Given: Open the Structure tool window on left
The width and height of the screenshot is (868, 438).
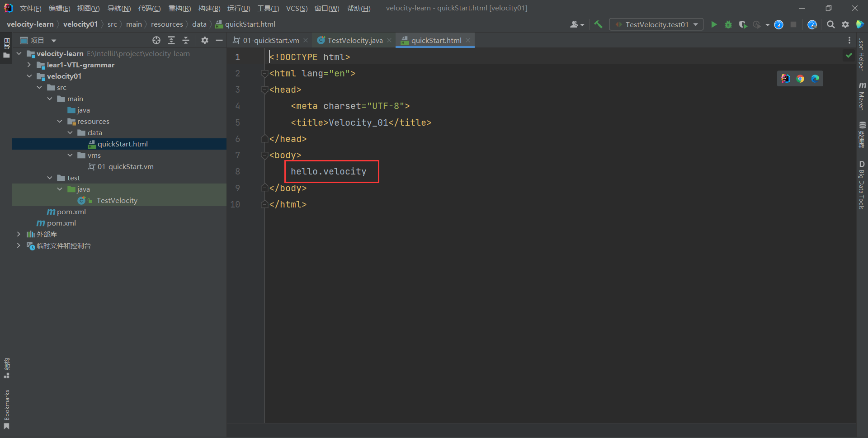Looking at the screenshot, I should coord(6,368).
